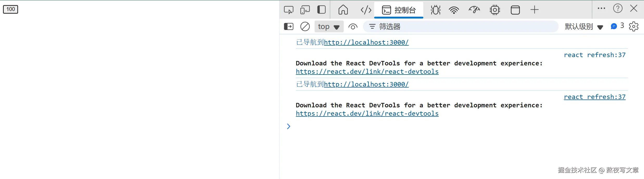The width and height of the screenshot is (644, 179).
Task: Close the DevTools panel
Action: pyautogui.click(x=634, y=8)
